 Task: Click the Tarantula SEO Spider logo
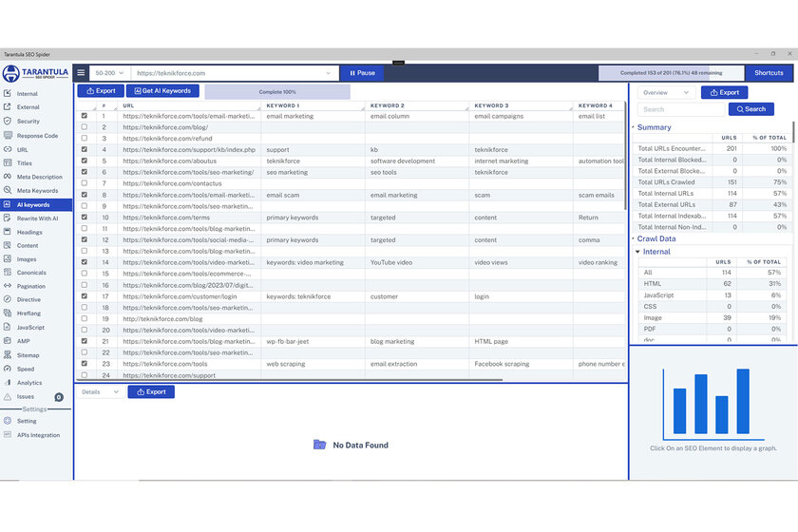point(36,73)
